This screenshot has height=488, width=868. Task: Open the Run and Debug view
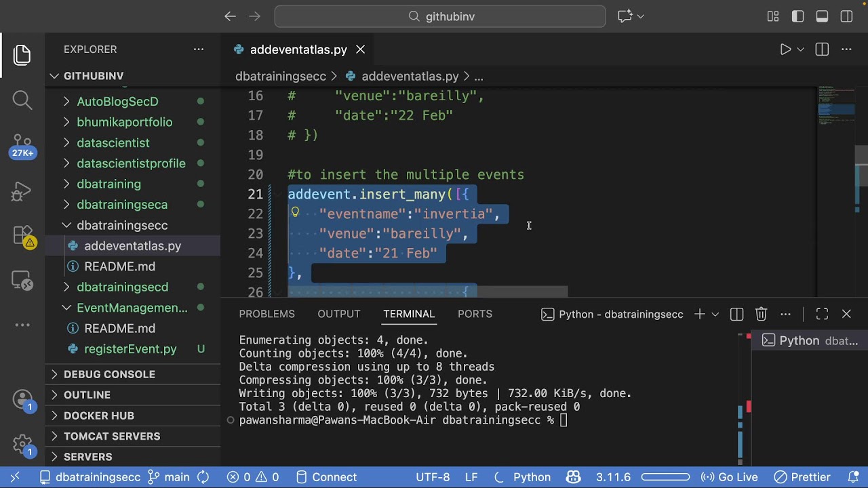click(22, 192)
